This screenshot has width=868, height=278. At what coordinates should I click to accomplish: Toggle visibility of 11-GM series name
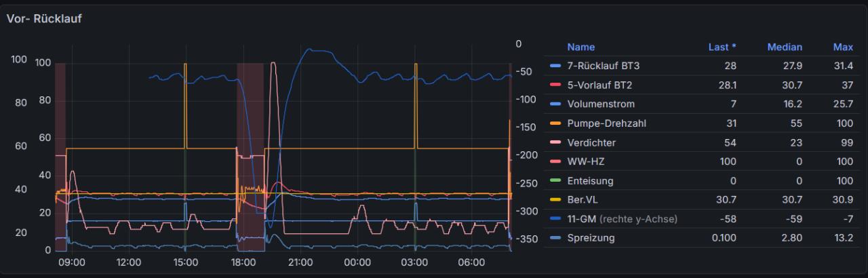pos(584,219)
